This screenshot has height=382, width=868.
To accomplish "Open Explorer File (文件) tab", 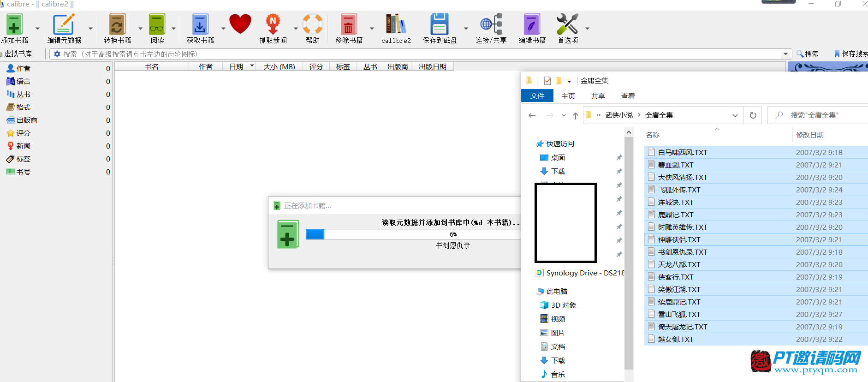I will (537, 95).
